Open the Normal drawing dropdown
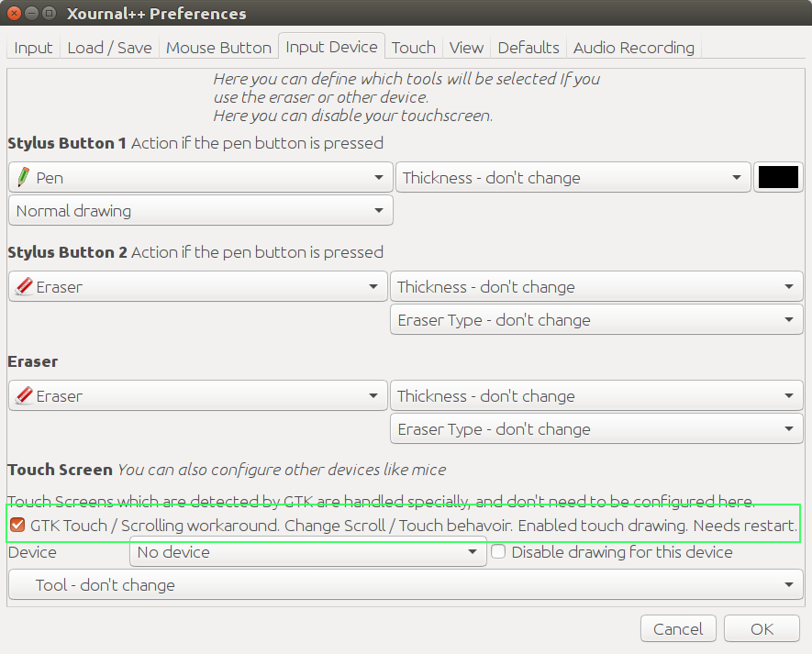 click(x=200, y=210)
